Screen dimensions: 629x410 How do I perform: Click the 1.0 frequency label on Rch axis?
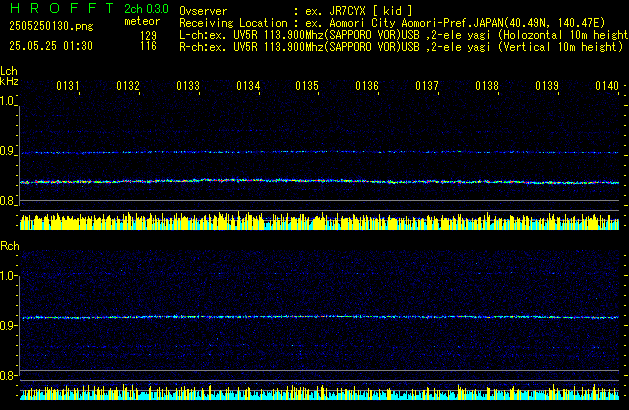point(7,276)
